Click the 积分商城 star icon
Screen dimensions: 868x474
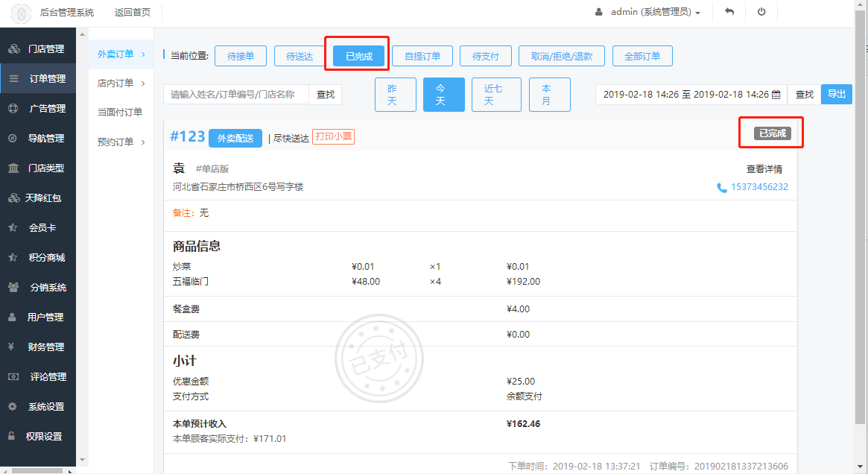[13, 257]
